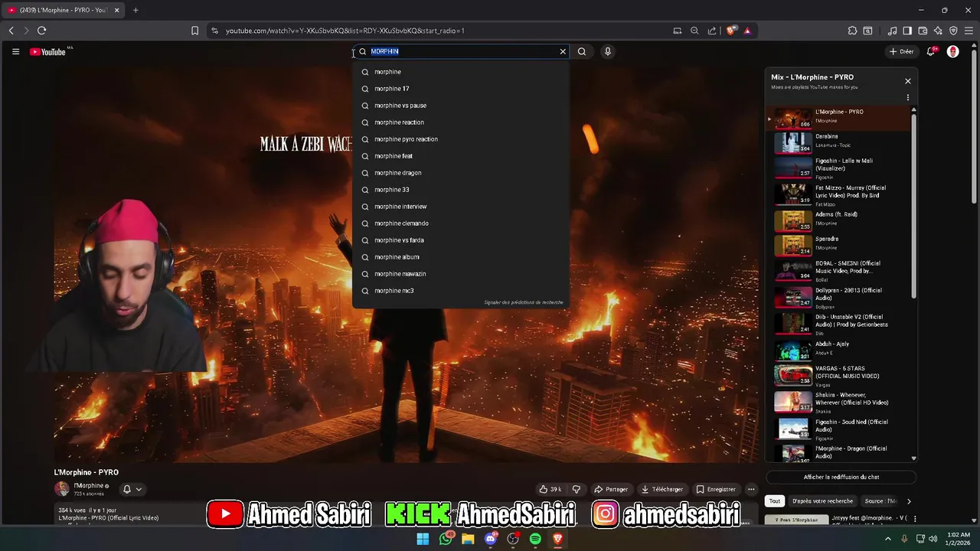This screenshot has height=551, width=980.
Task: Open Brave Shields lion icon
Action: coord(731,31)
